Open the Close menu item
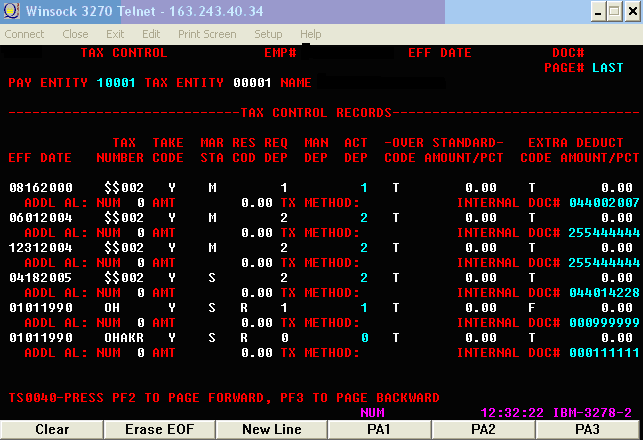 pos(75,34)
